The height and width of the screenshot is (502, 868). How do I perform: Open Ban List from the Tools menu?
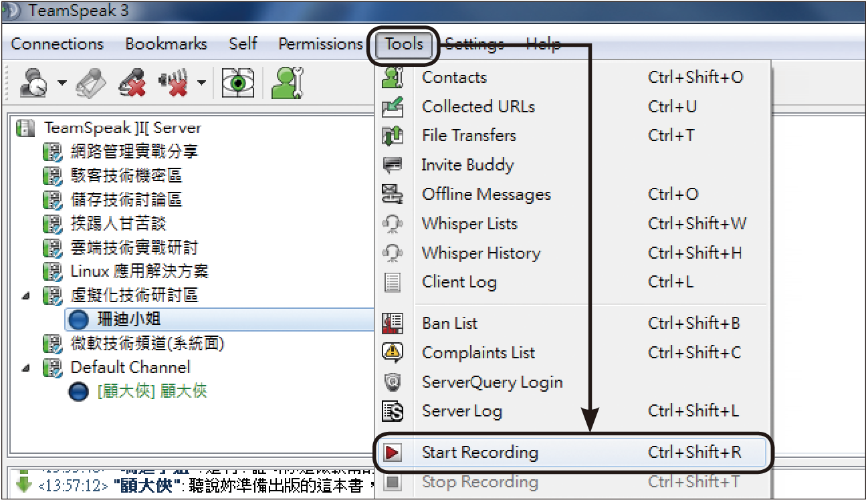574,324
